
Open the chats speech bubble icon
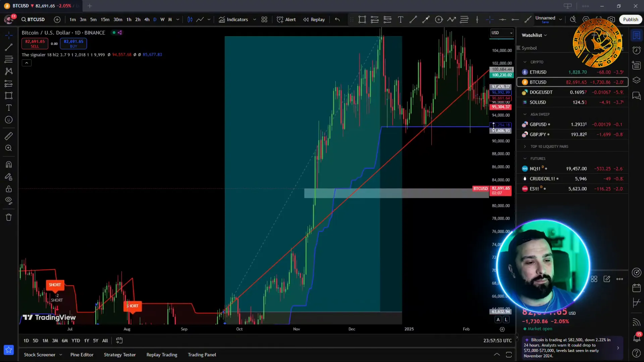coord(636,96)
